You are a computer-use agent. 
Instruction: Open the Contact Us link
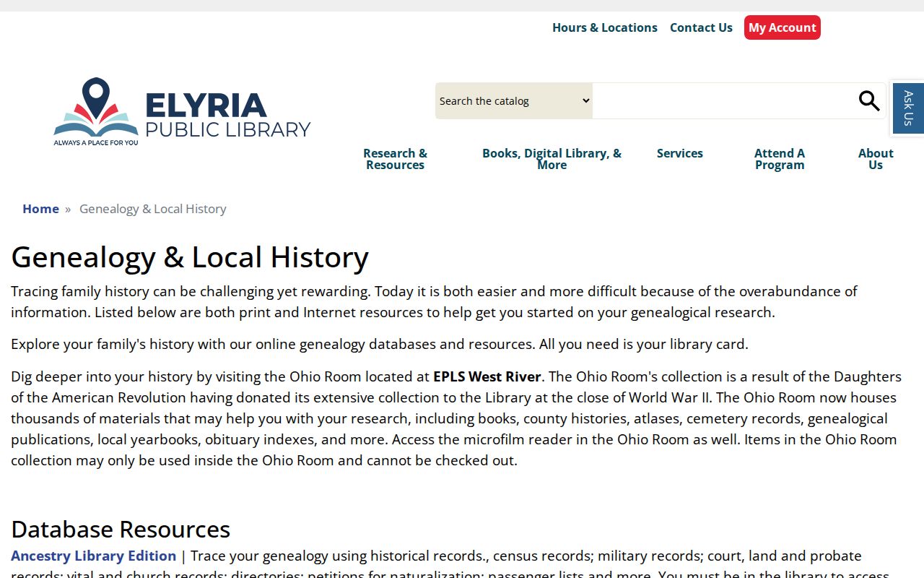pos(701,27)
